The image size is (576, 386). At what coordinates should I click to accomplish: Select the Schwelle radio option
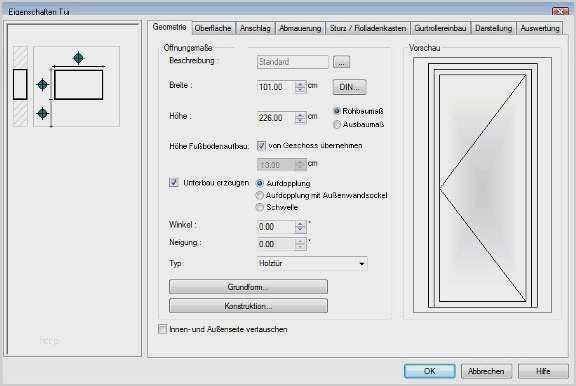click(x=260, y=207)
